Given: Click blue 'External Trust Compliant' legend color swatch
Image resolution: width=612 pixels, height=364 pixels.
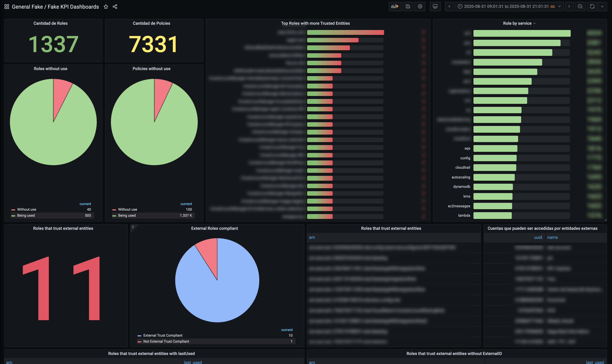Looking at the screenshot, I should [139, 336].
